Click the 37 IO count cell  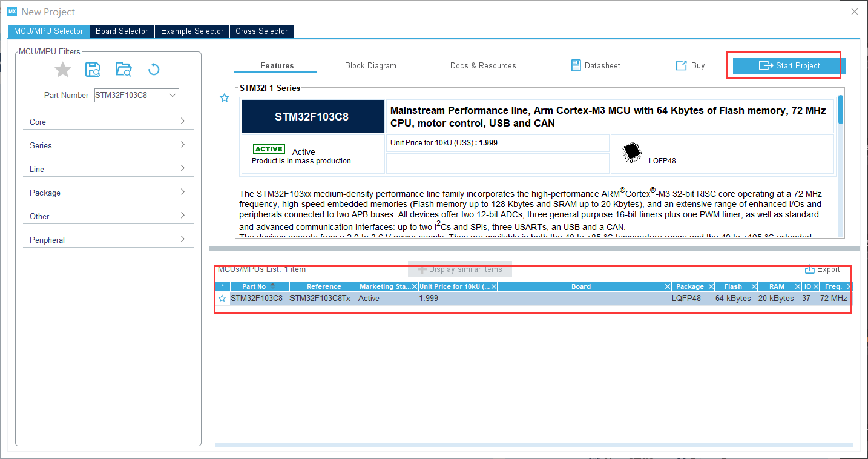[x=806, y=299]
